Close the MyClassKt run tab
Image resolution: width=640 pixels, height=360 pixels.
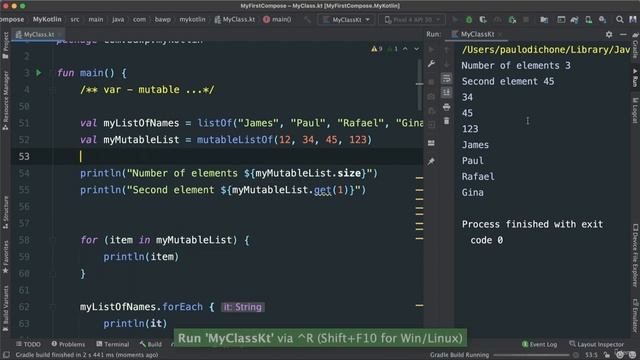click(501, 34)
